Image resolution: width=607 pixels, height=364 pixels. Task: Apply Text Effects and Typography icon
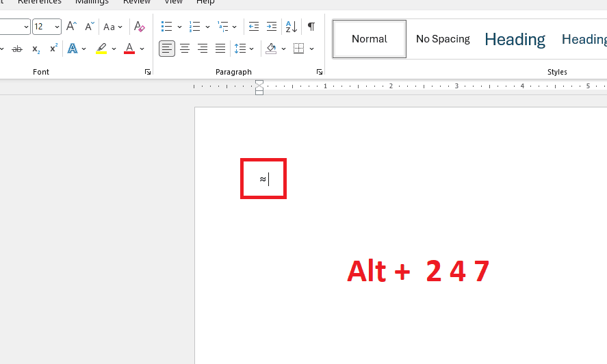point(73,49)
